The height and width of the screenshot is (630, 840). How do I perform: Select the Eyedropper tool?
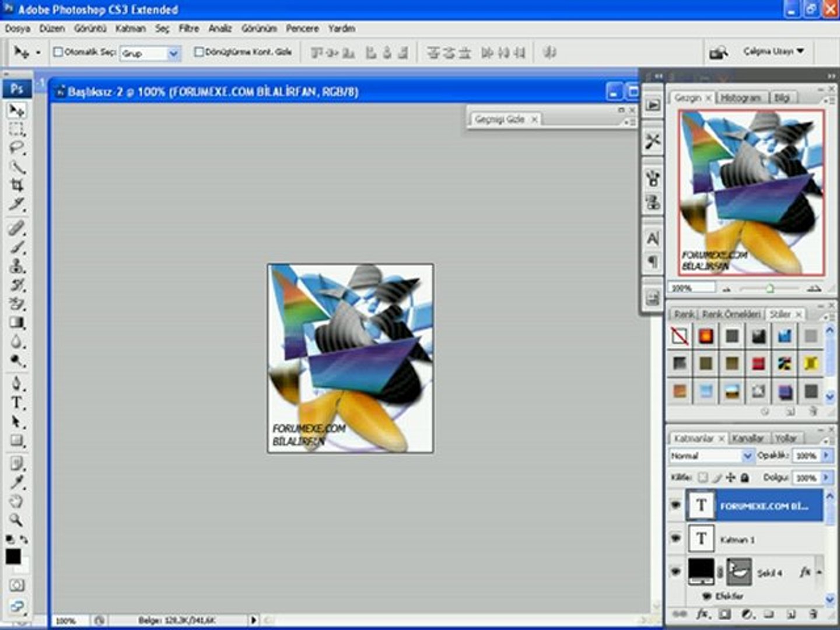coord(17,482)
